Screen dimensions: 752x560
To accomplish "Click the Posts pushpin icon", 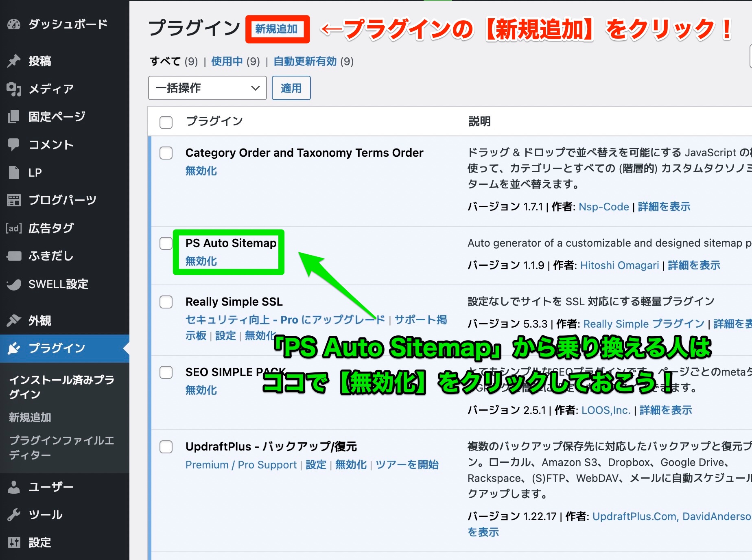I will pyautogui.click(x=14, y=61).
